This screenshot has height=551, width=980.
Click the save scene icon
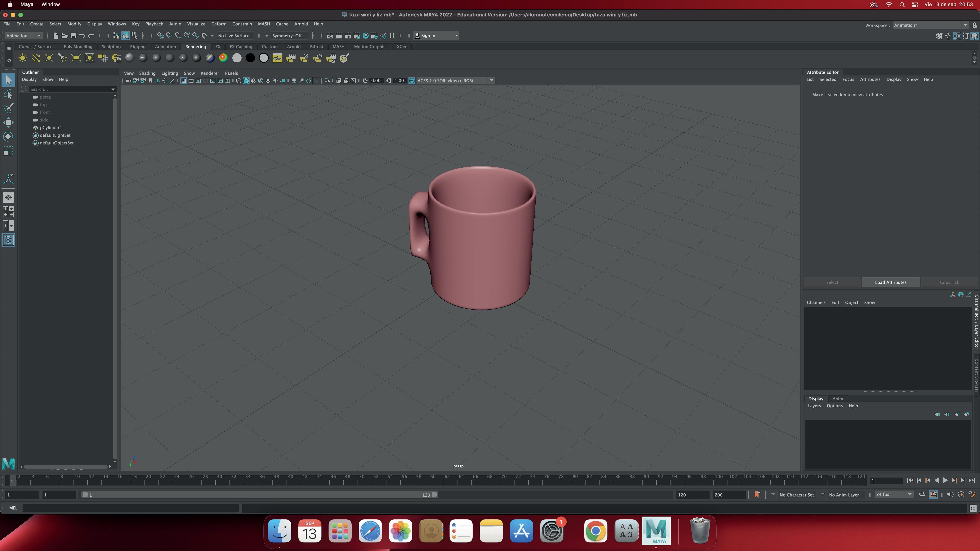[73, 36]
